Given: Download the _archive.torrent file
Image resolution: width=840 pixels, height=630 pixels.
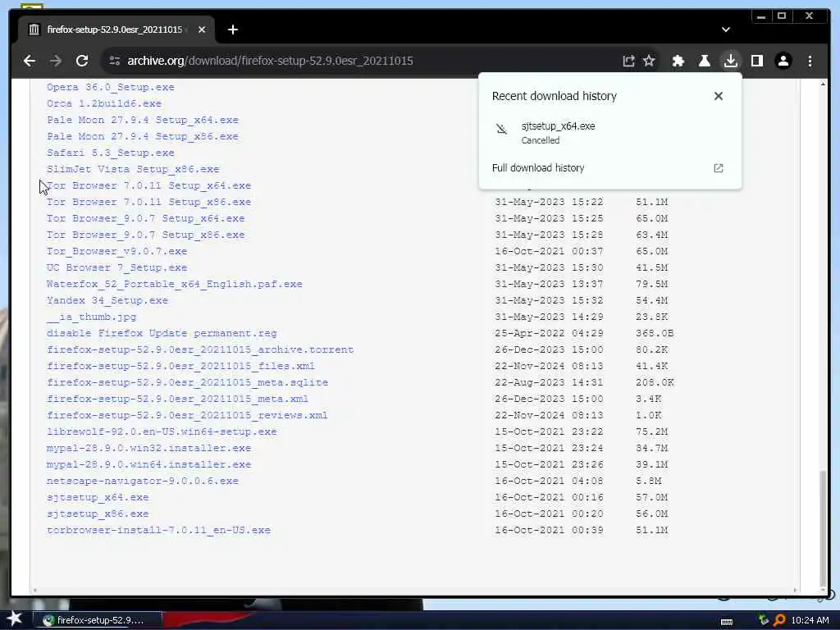Looking at the screenshot, I should click(x=200, y=349).
